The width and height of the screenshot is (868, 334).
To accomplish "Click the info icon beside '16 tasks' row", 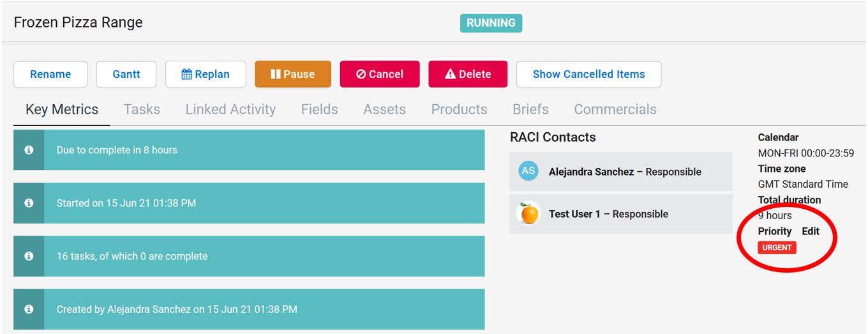I will tap(29, 256).
